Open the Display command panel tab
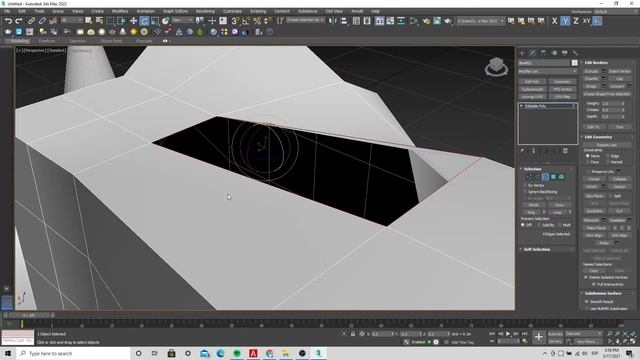640x360 pixels. [564, 53]
